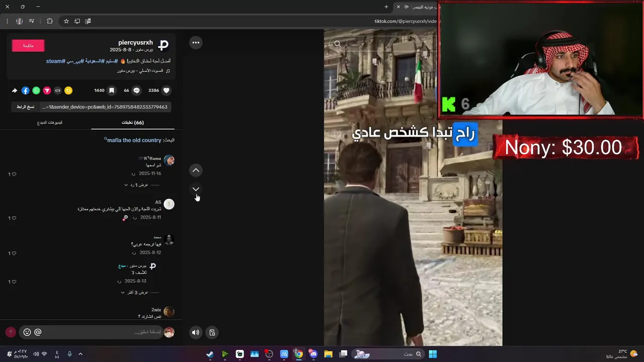Repost the video using yellow repost icon
The height and width of the screenshot is (362, 644).
pyautogui.click(x=68, y=90)
